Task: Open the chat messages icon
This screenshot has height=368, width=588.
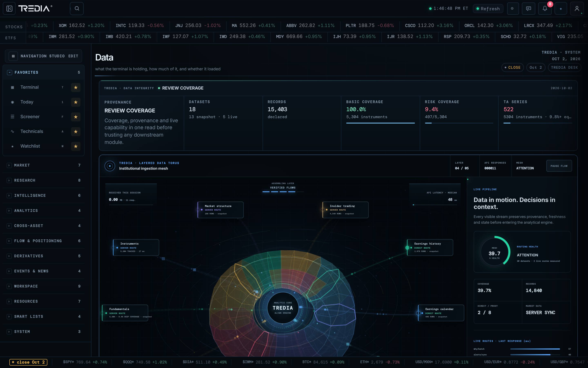Action: [x=528, y=9]
